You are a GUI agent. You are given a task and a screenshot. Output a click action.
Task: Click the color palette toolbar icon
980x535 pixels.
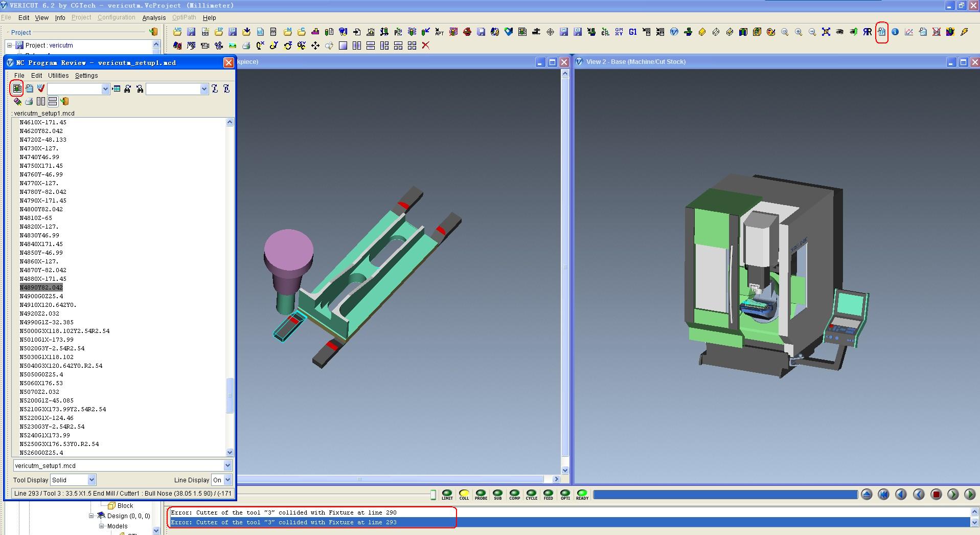coord(771,32)
